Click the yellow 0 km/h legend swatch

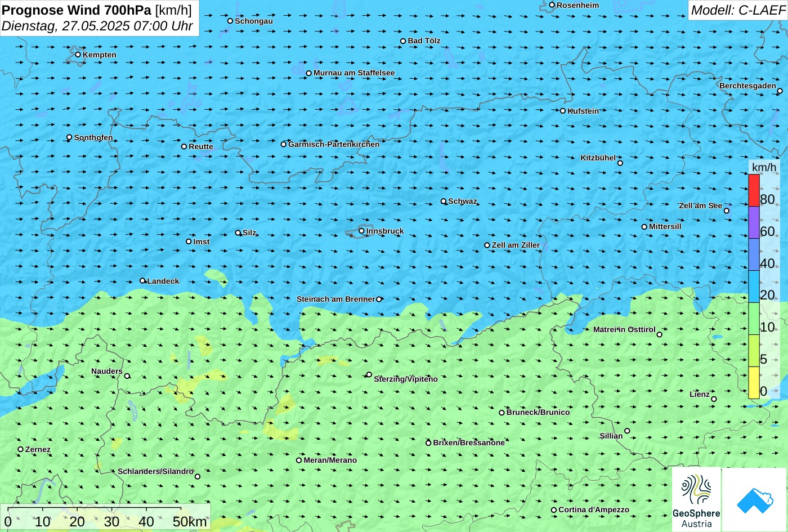(x=754, y=383)
